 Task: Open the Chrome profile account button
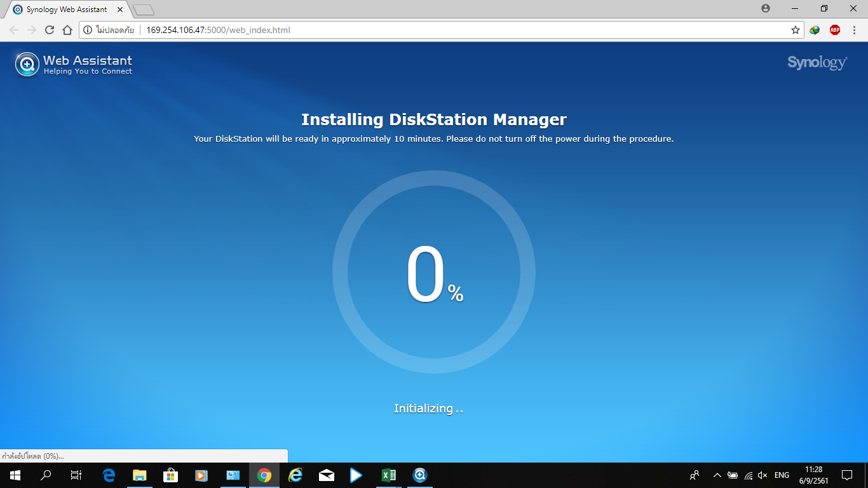[x=765, y=8]
